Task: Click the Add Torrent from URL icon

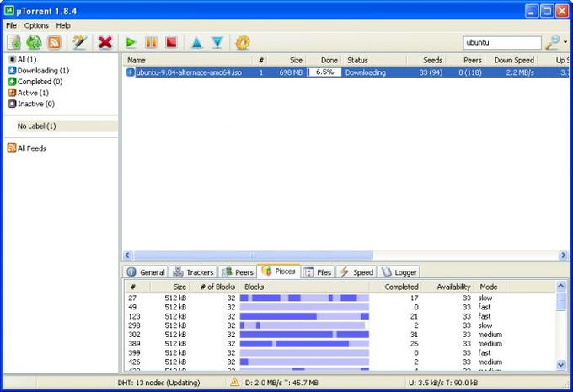Action: click(34, 42)
